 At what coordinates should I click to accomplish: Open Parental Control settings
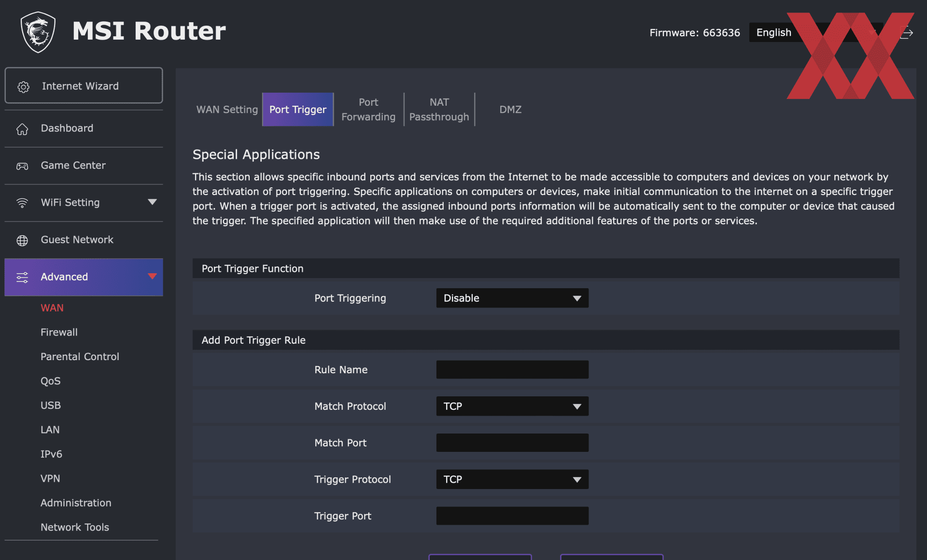point(80,356)
